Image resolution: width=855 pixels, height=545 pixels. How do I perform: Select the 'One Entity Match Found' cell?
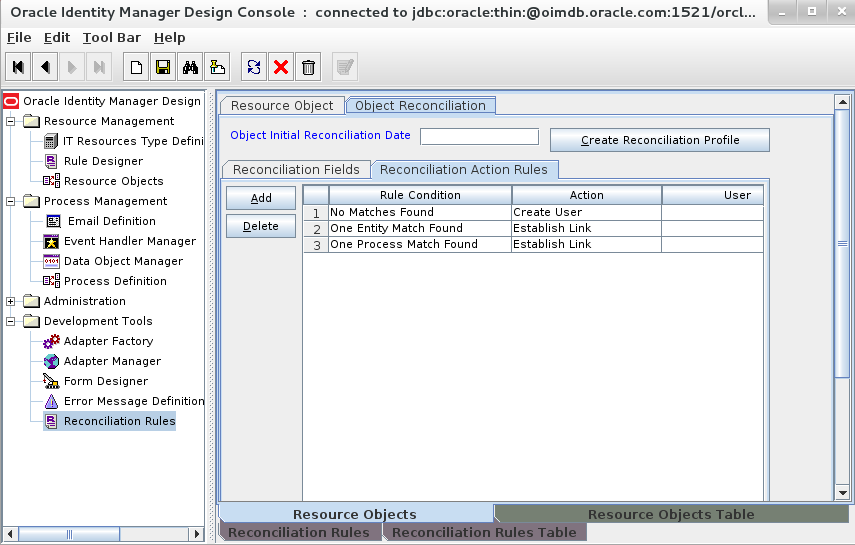click(420, 228)
